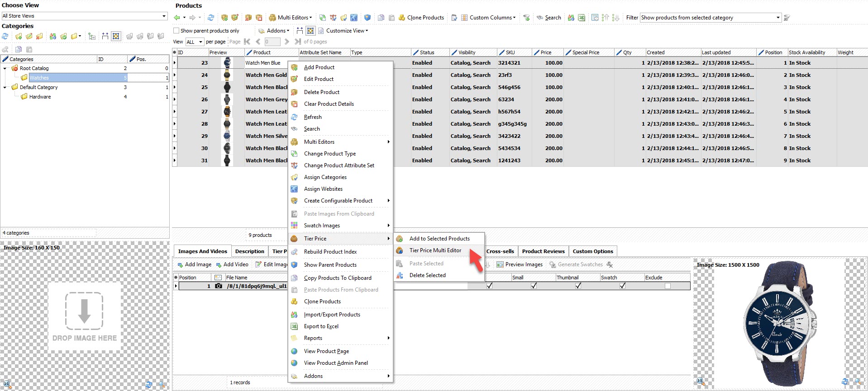868x391 pixels.
Task: Click the Change Product Type toolbar icon
Action: click(x=322, y=18)
